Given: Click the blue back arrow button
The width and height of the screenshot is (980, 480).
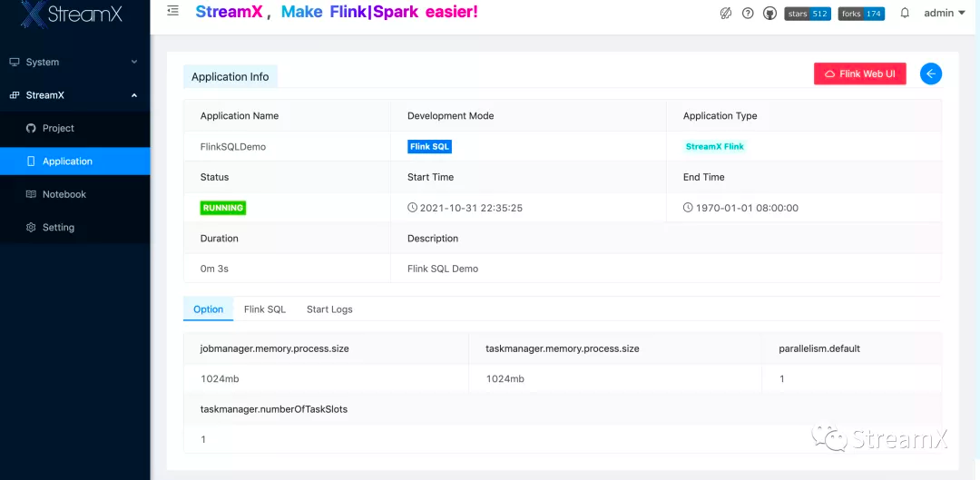Looking at the screenshot, I should 930,74.
